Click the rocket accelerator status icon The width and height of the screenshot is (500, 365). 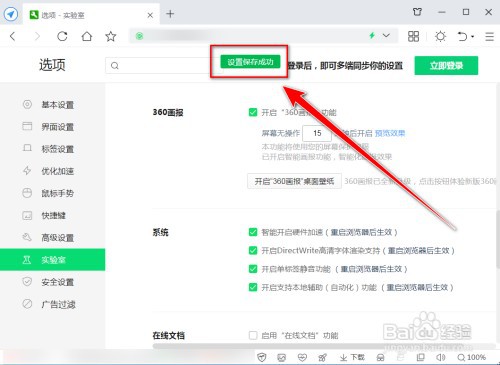pos(322,358)
